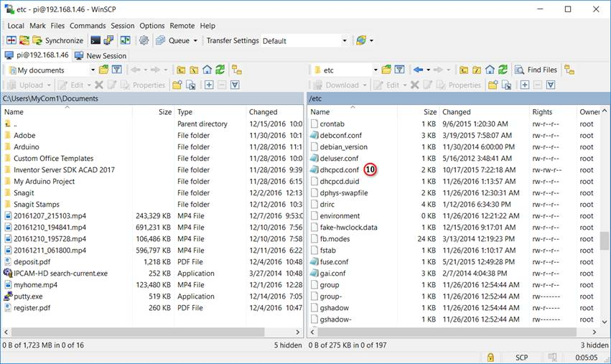Click the local panel filter icon
Image resolution: width=611 pixels, height=364 pixels.
[116, 70]
